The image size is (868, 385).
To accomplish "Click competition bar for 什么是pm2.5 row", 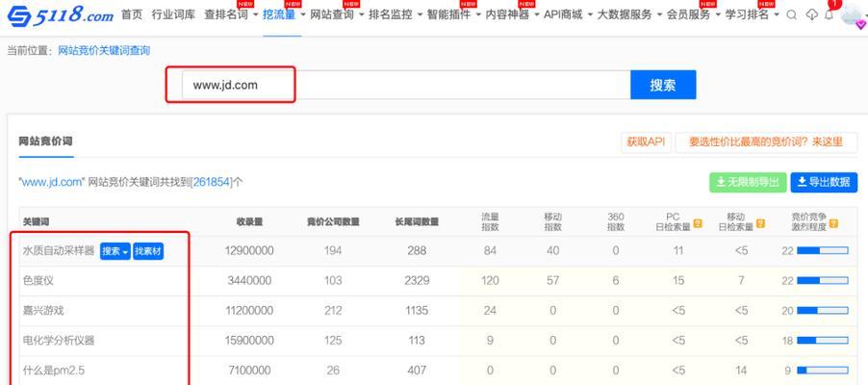I will pos(823,371).
